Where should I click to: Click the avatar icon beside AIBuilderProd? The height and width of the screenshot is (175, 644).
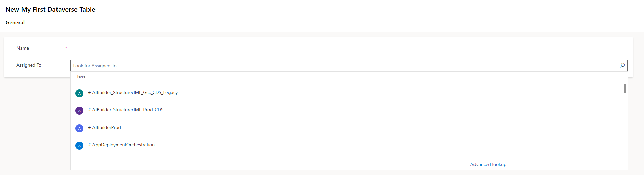pos(79,128)
